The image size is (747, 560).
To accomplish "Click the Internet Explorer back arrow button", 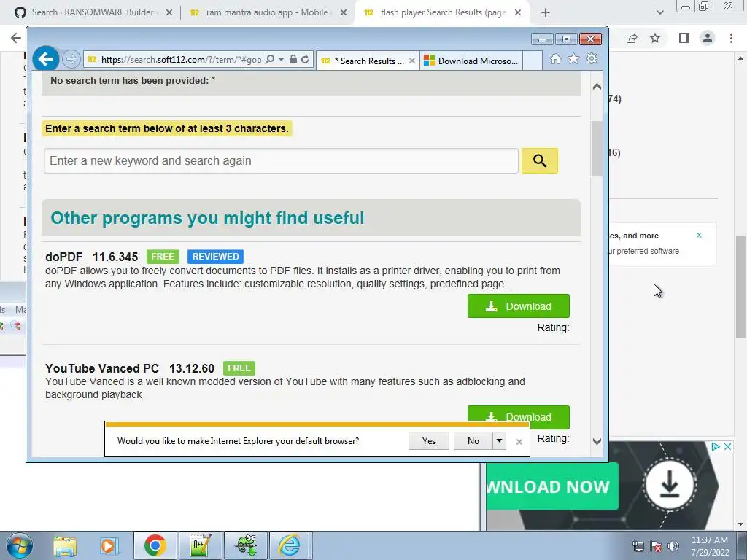I will pos(46,59).
